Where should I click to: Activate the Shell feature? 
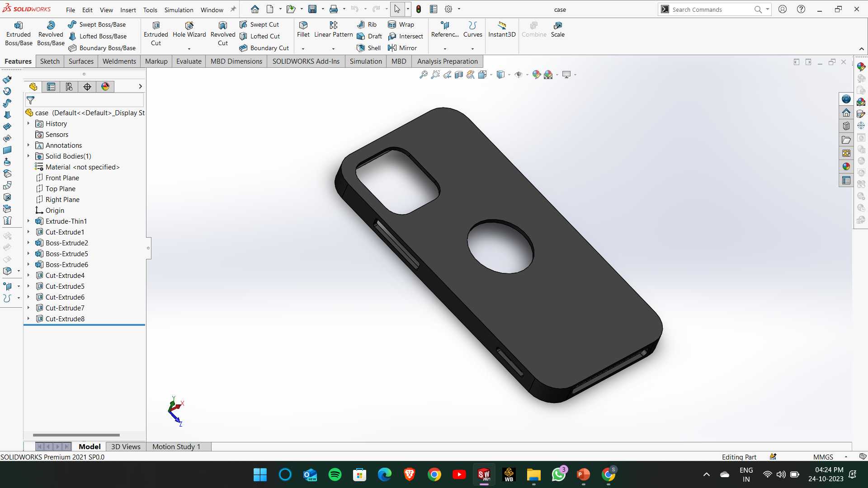369,48
